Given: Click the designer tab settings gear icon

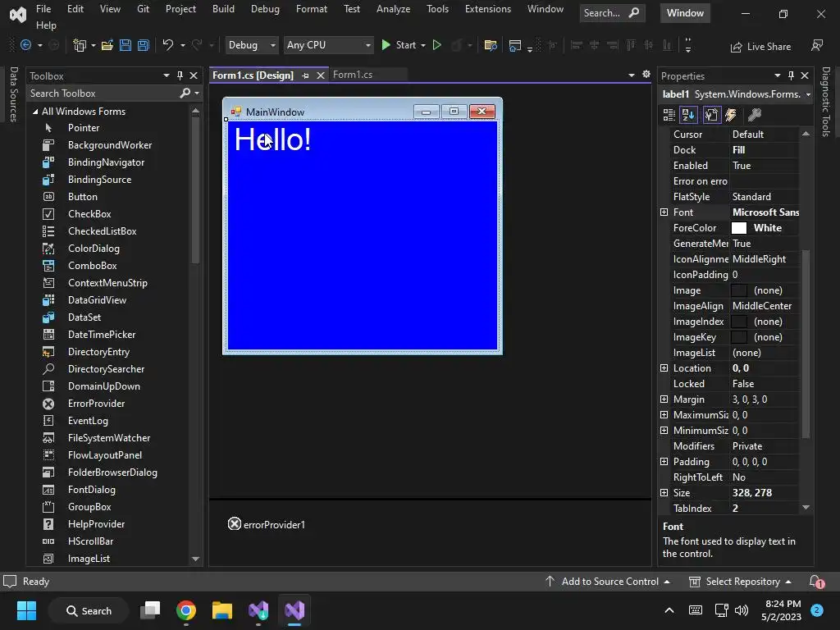Looking at the screenshot, I should tap(646, 75).
